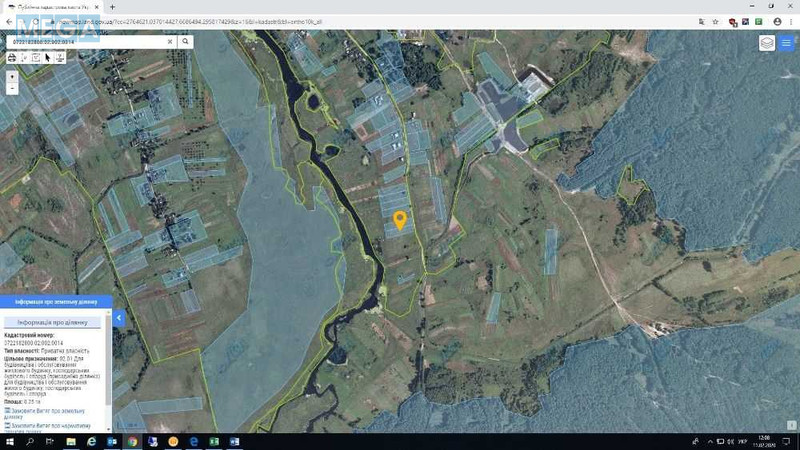Open a new browser tab

[113, 7]
